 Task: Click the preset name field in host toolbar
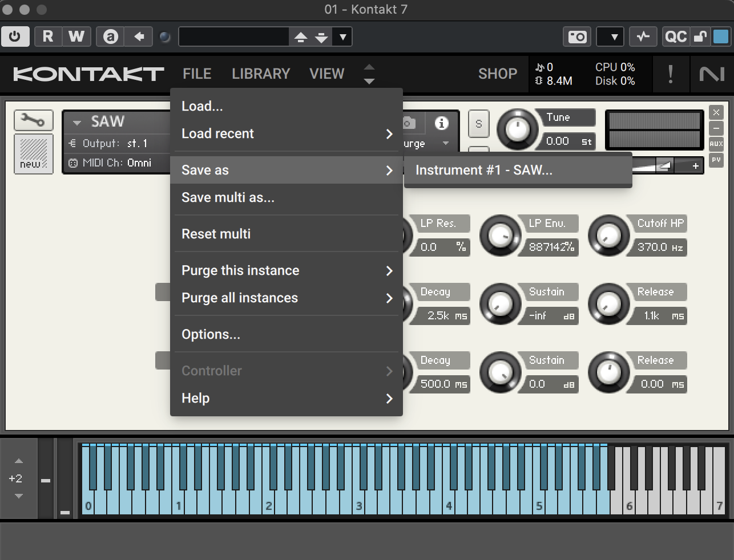pyautogui.click(x=234, y=37)
